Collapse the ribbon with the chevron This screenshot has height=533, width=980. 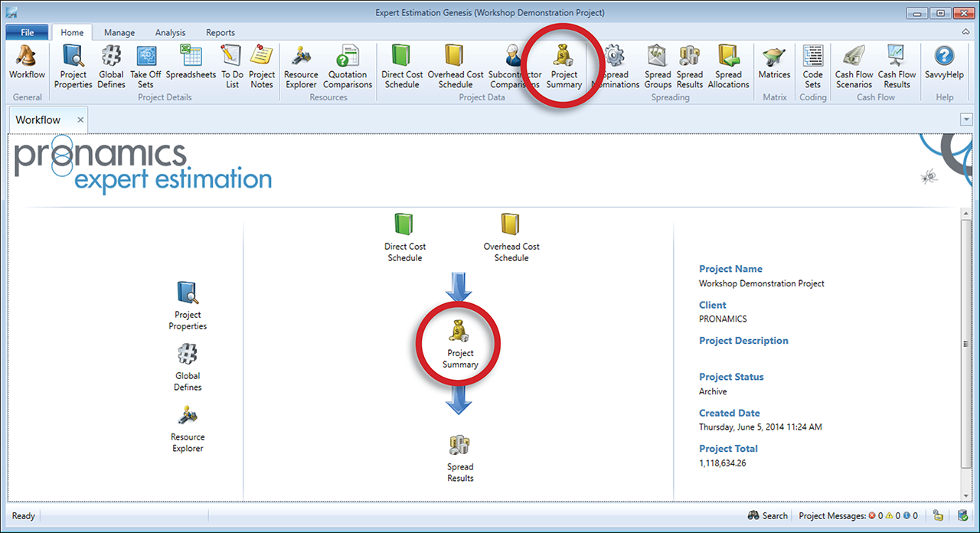[x=965, y=32]
